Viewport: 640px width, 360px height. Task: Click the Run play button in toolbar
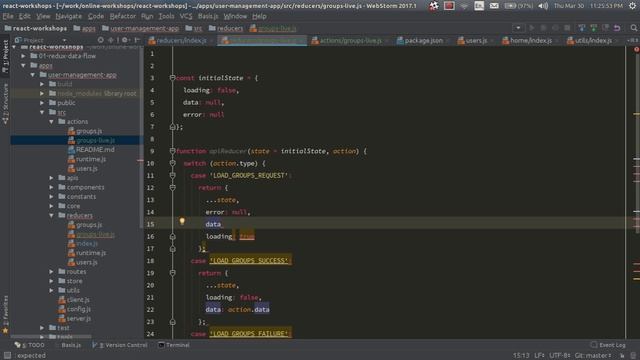click(531, 28)
